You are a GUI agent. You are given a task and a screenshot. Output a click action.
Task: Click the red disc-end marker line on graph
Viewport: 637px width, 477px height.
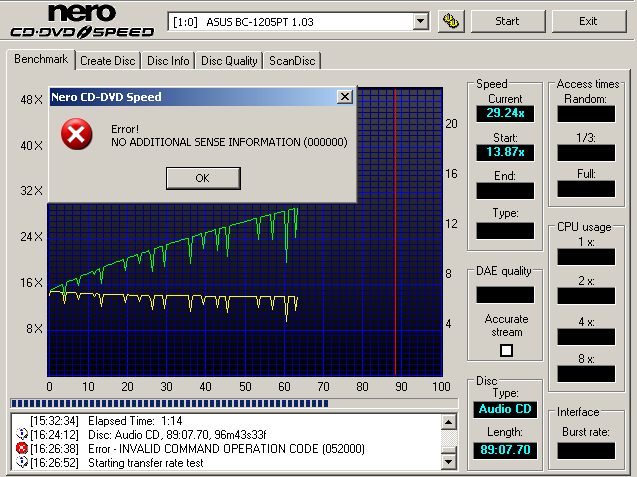[395, 232]
